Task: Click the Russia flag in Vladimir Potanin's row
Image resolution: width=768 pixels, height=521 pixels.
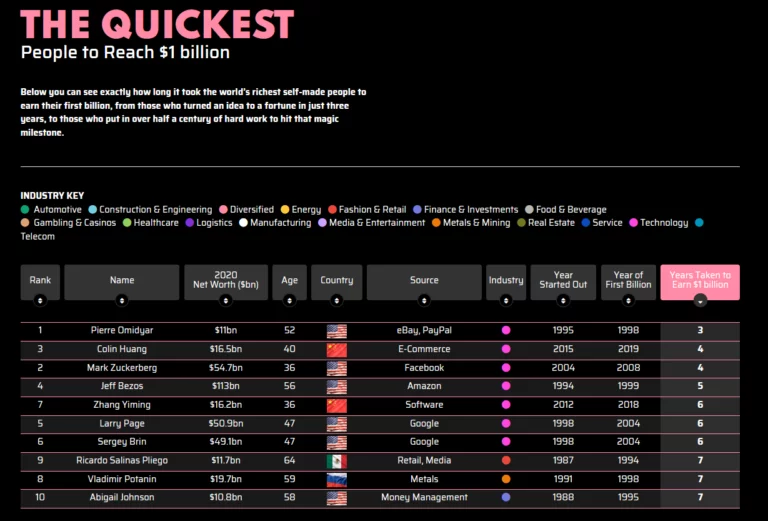Action: [336, 479]
